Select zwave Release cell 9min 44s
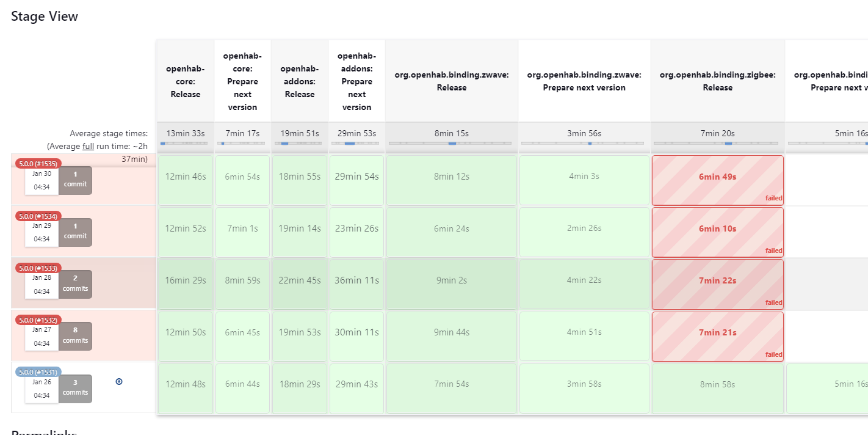 click(452, 336)
